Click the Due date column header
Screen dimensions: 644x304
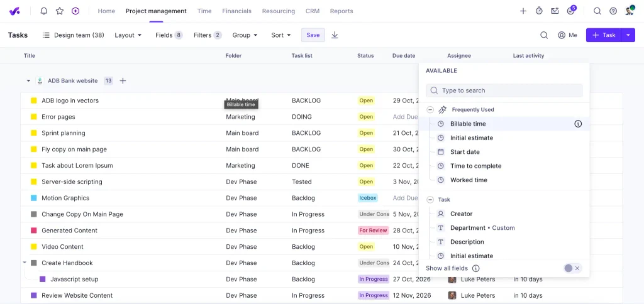[404, 56]
